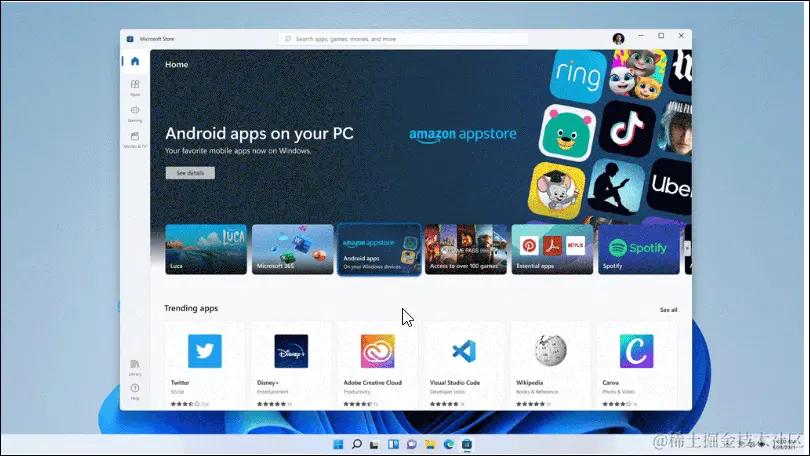
Task: Click the taskbar Search icon
Action: tap(356, 444)
